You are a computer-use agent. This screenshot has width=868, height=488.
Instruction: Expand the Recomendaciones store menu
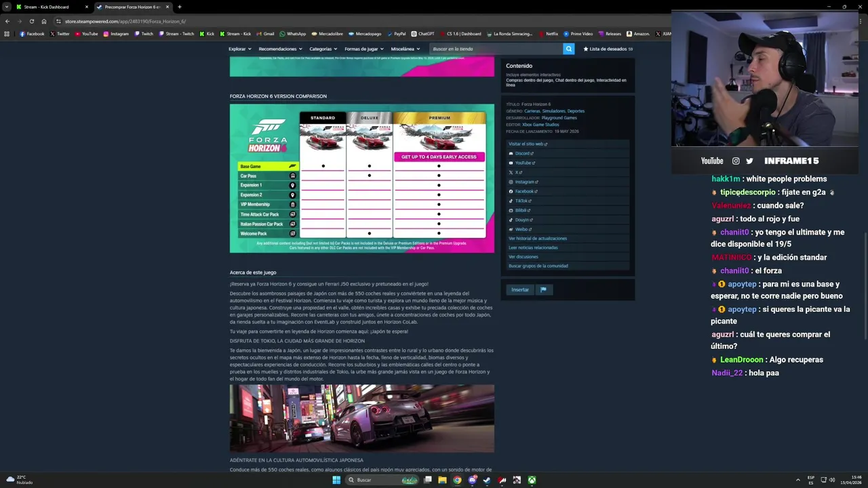pyautogui.click(x=280, y=49)
